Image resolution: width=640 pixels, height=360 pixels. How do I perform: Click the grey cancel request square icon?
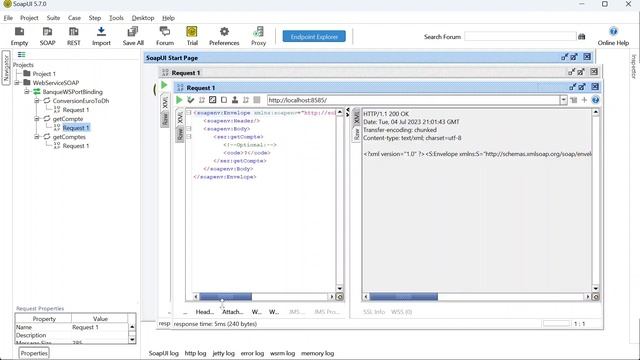(257, 100)
